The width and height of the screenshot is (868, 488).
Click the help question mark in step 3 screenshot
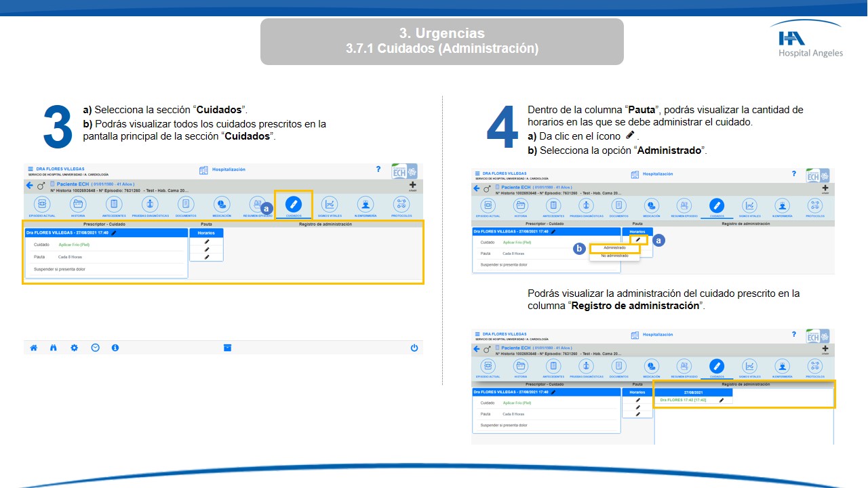click(x=378, y=169)
